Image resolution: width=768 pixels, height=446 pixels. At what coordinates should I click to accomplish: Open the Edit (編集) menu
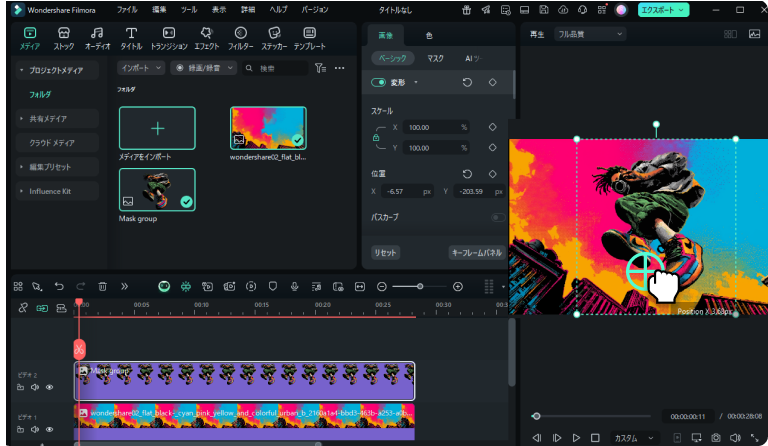click(159, 9)
